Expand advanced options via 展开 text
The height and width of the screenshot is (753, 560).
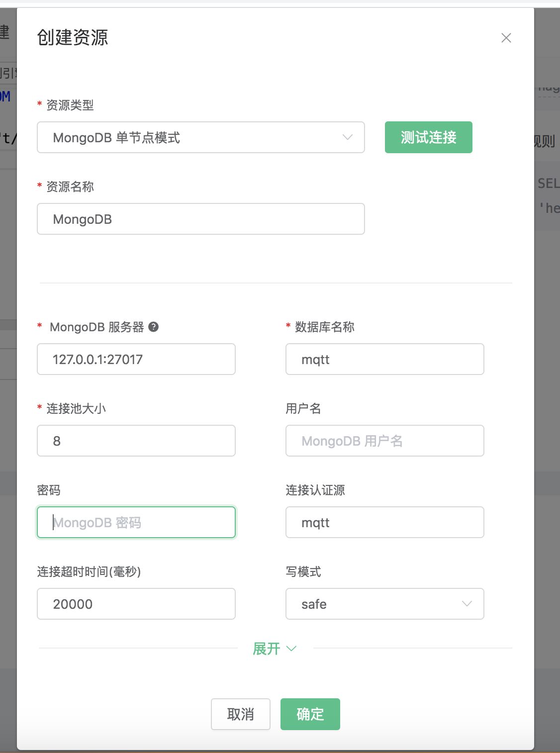tap(267, 649)
